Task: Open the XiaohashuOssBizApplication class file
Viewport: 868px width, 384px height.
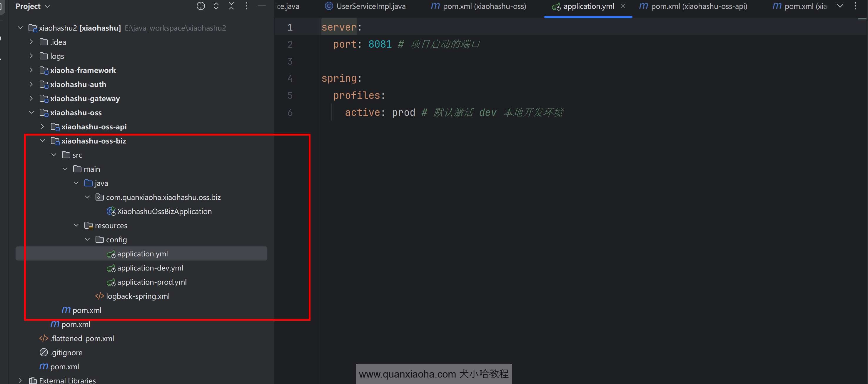Action: pos(164,211)
